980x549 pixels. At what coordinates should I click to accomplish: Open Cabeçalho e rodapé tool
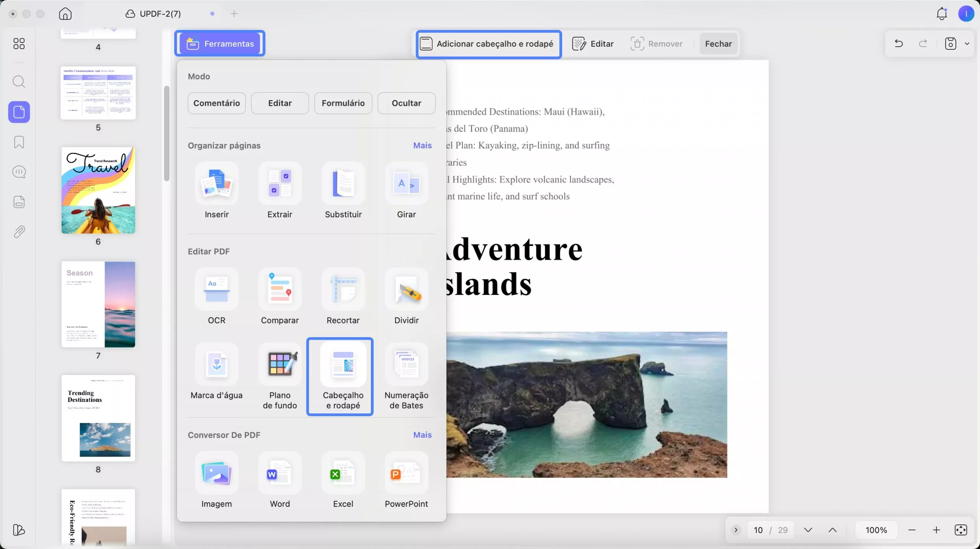click(343, 376)
